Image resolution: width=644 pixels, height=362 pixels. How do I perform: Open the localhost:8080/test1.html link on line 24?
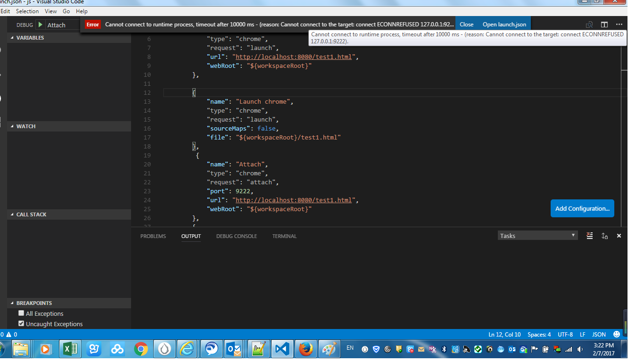(294, 200)
